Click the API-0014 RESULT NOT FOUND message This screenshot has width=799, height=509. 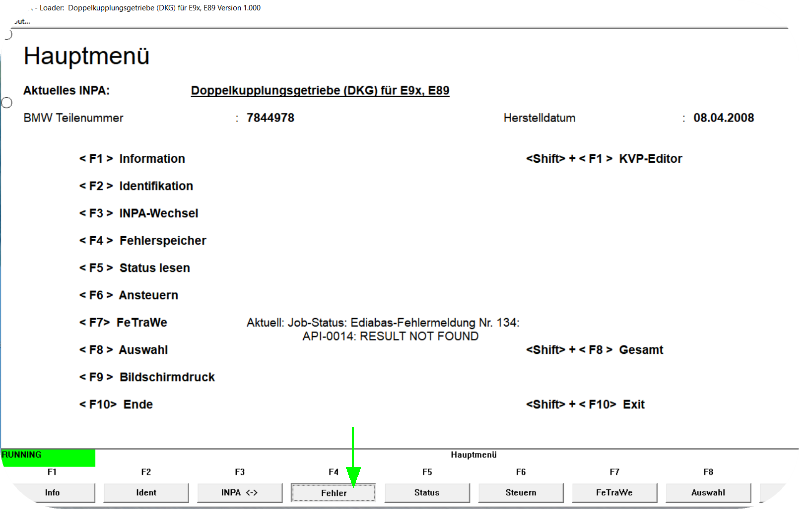pos(390,336)
